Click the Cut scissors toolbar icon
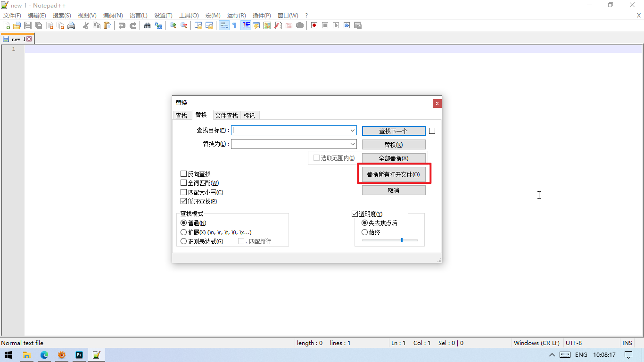644x362 pixels. click(x=86, y=25)
